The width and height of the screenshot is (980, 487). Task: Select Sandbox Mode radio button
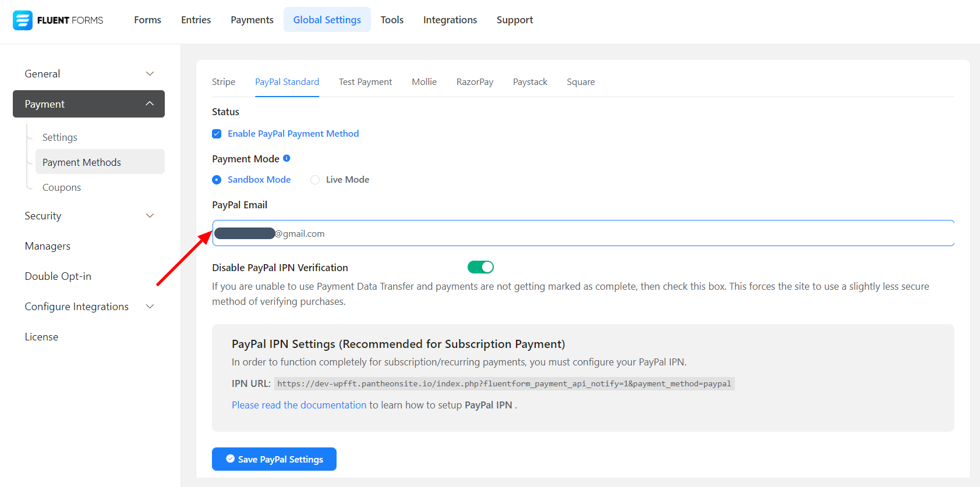click(217, 180)
